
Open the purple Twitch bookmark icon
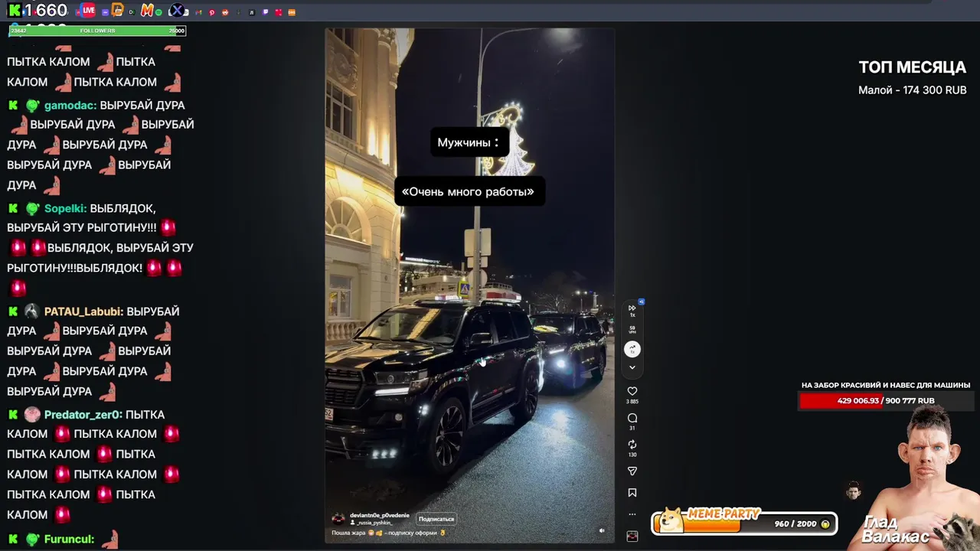(266, 12)
